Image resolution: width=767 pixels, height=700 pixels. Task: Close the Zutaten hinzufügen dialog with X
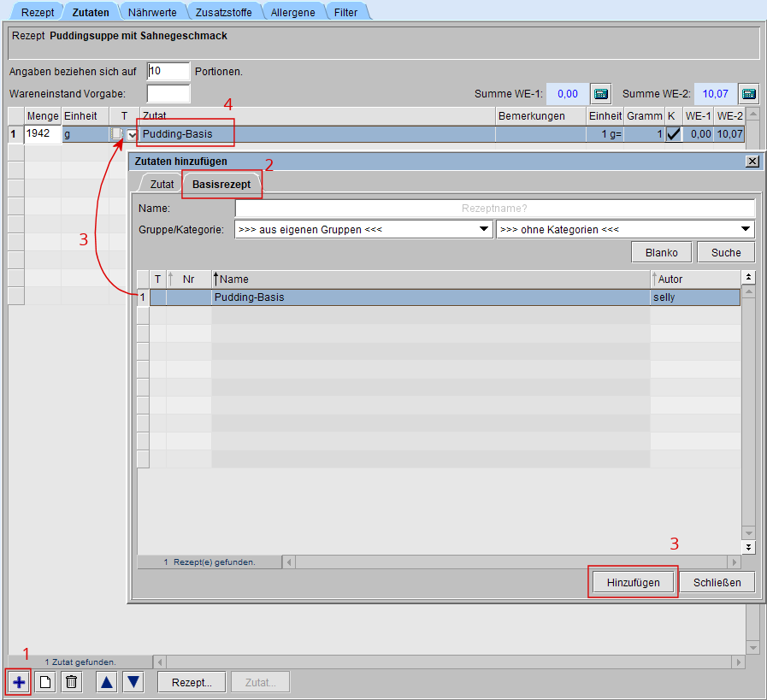tap(752, 161)
